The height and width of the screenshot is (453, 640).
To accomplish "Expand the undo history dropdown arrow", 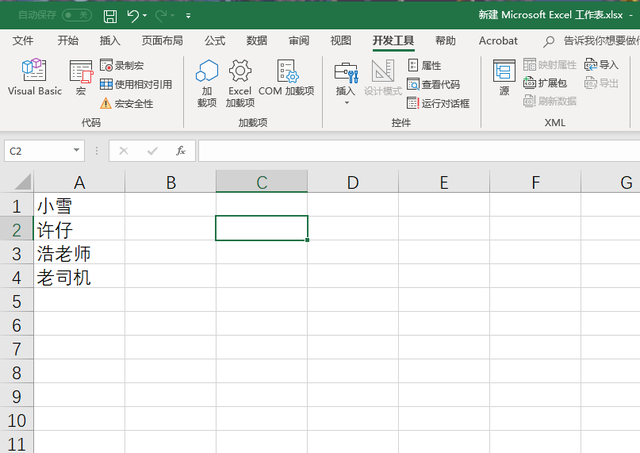I will pos(145,16).
